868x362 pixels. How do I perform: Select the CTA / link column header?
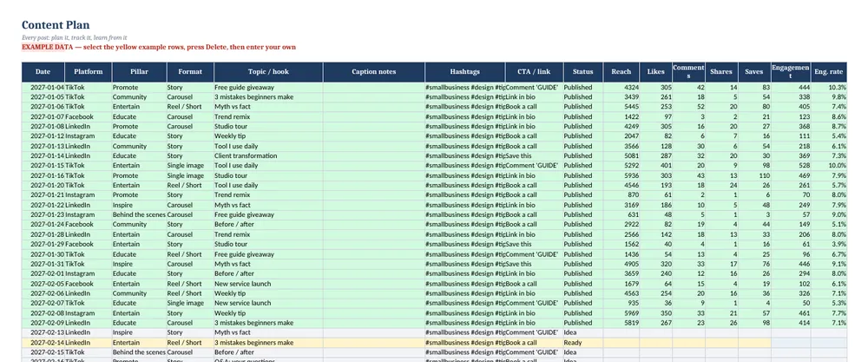pos(534,72)
